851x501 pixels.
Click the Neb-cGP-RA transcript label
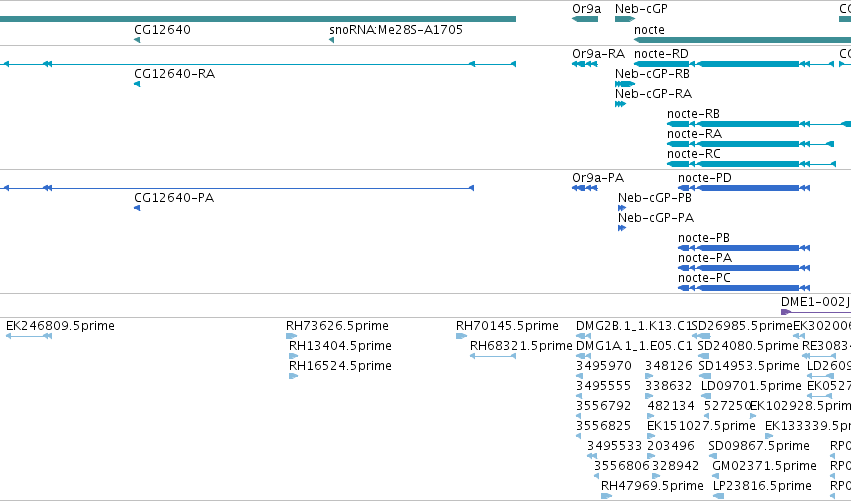coord(653,94)
